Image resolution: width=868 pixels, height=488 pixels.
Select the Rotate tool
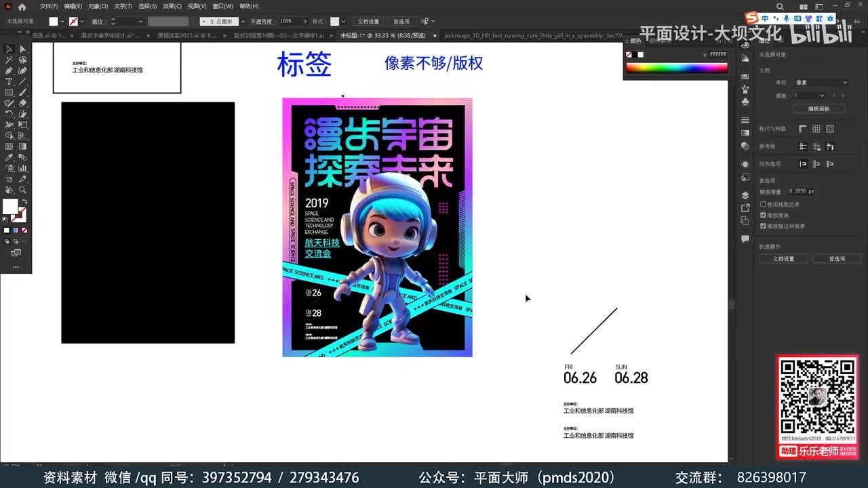[x=9, y=114]
